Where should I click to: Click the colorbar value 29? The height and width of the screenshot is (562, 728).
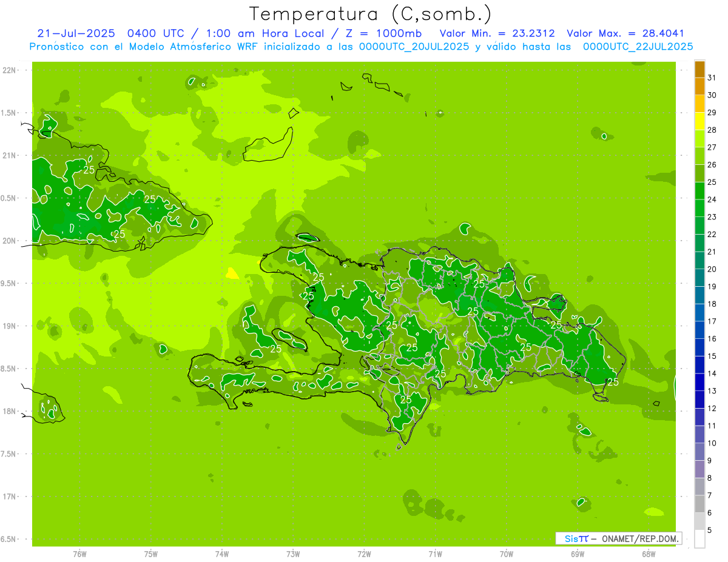(x=712, y=113)
